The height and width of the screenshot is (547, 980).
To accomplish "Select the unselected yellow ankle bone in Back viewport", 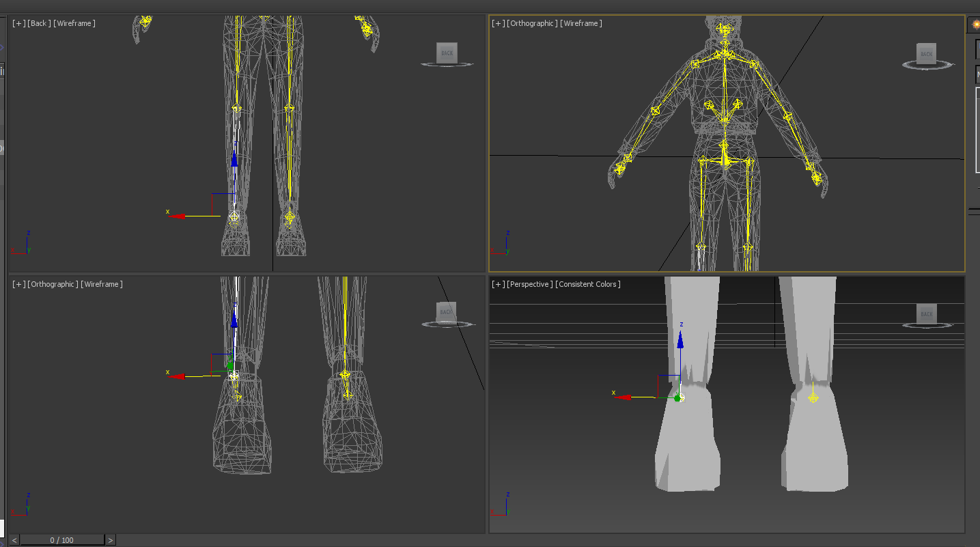I will tap(290, 217).
